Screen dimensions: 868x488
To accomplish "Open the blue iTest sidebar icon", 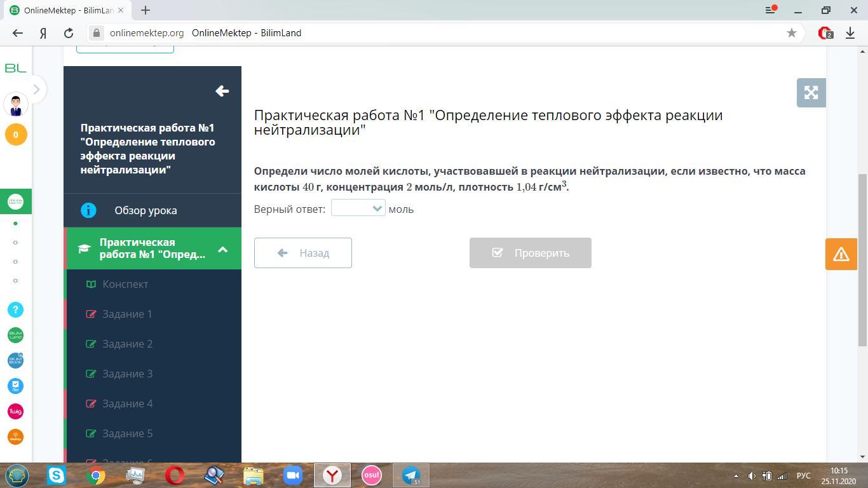I will point(16,386).
